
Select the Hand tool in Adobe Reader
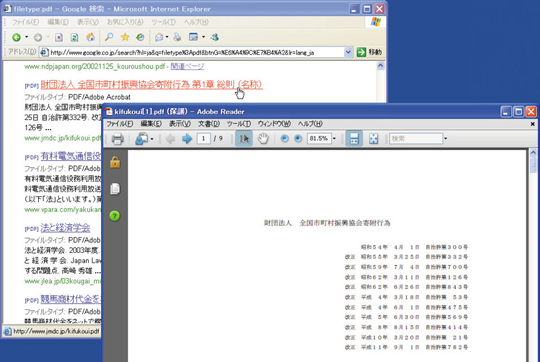tap(263, 138)
